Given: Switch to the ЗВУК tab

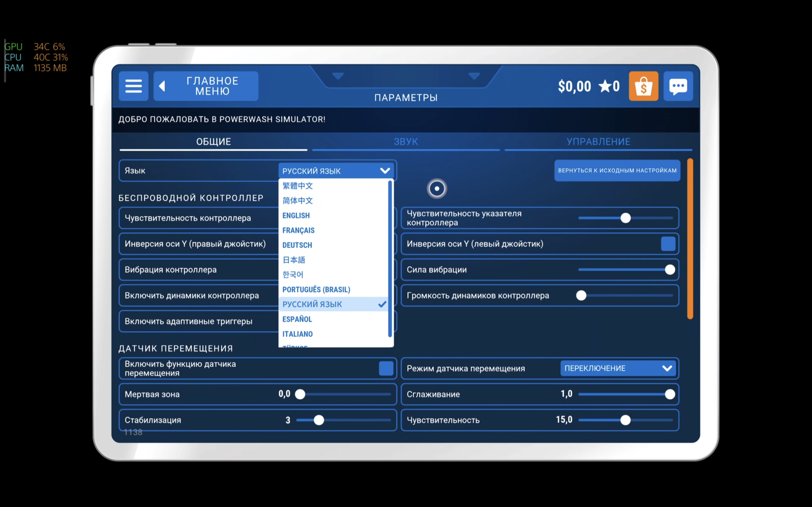Looking at the screenshot, I should coord(406,141).
